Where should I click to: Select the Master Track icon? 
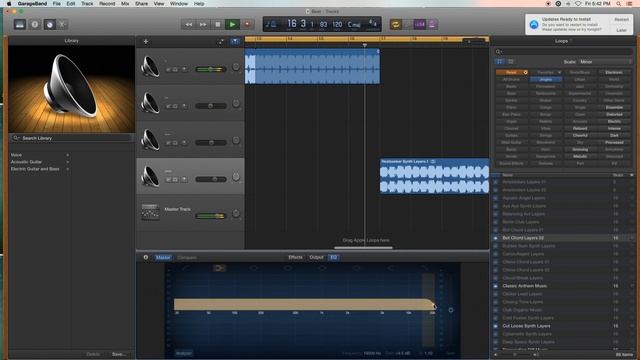pyautogui.click(x=150, y=212)
